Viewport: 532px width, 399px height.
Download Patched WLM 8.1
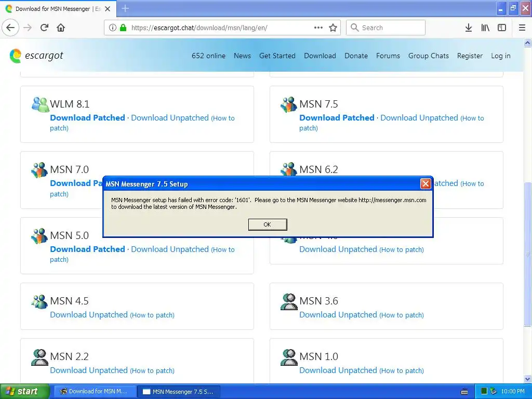pyautogui.click(x=87, y=118)
